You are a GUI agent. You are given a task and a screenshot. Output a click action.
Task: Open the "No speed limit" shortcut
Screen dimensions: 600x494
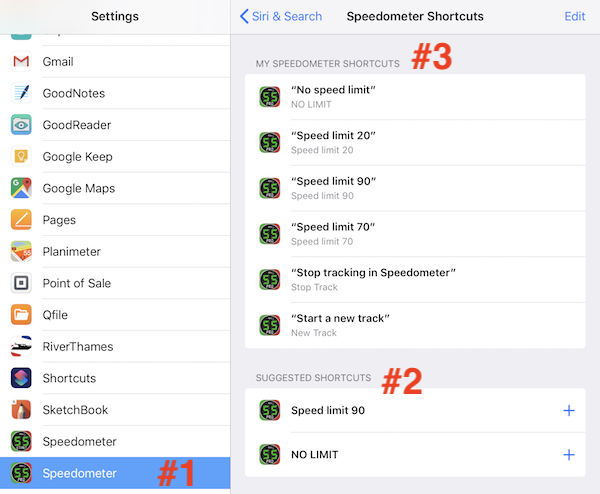pyautogui.click(x=415, y=97)
